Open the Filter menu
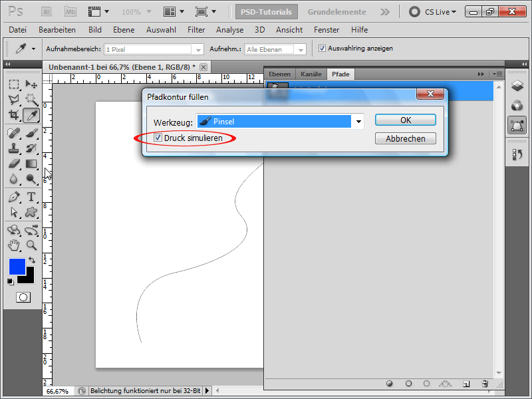The height and width of the screenshot is (399, 532). tap(196, 30)
